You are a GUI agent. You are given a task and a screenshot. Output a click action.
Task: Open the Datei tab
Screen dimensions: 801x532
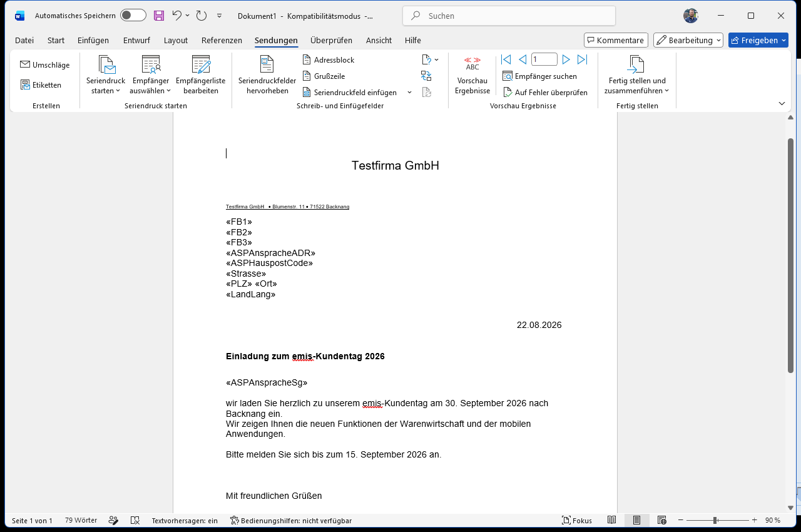[x=24, y=40]
